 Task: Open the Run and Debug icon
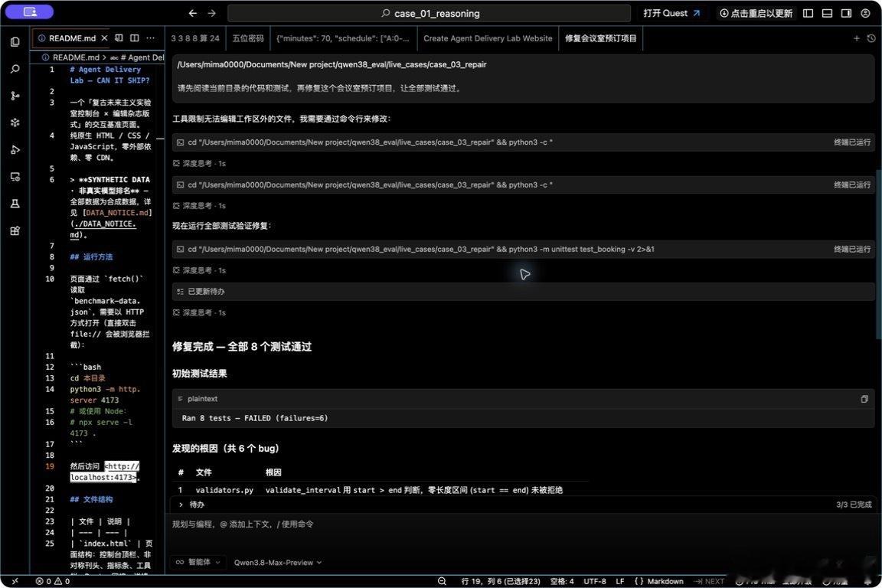click(15, 149)
